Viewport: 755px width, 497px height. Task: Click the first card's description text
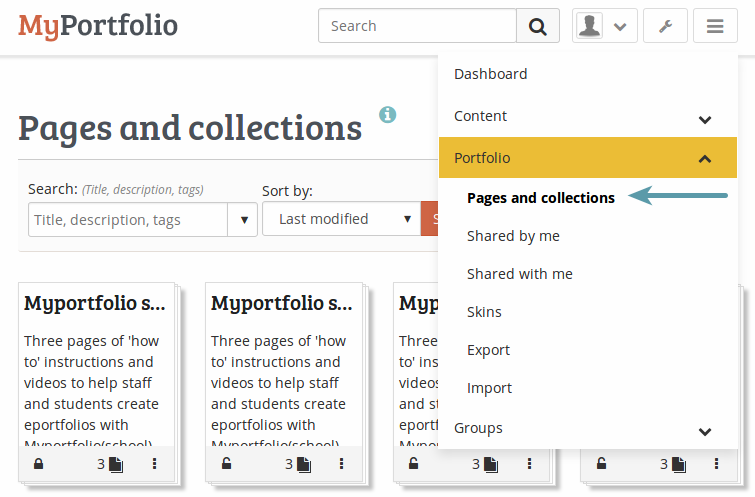(x=91, y=389)
